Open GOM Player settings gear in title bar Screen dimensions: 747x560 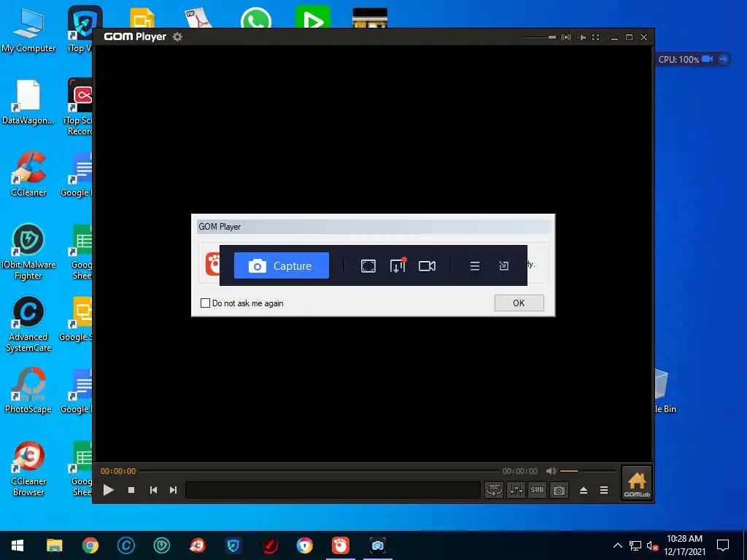pyautogui.click(x=177, y=36)
